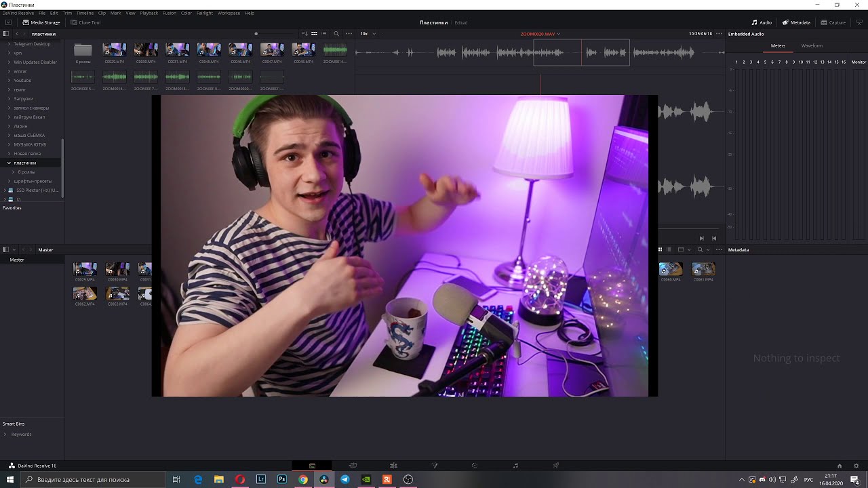Select the Master bin
Viewport: 868px width, 488px height.
(x=17, y=260)
